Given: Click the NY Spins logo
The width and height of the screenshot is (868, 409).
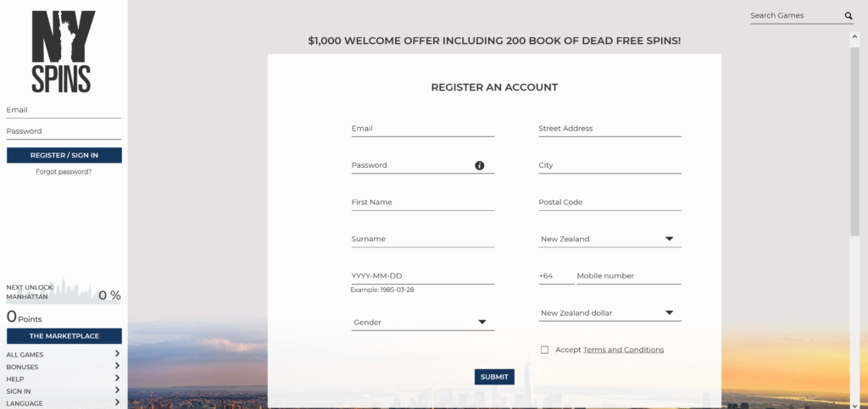Looking at the screenshot, I should (63, 52).
